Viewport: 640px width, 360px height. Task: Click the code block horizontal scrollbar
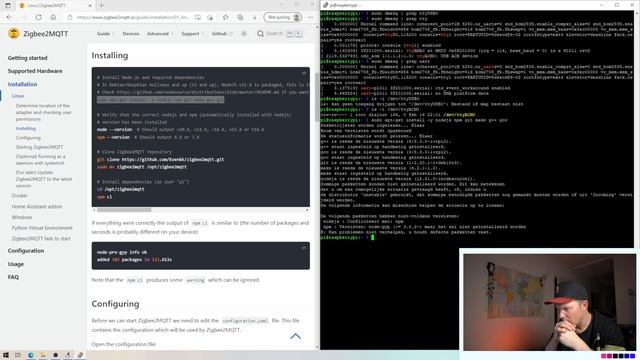124,210
